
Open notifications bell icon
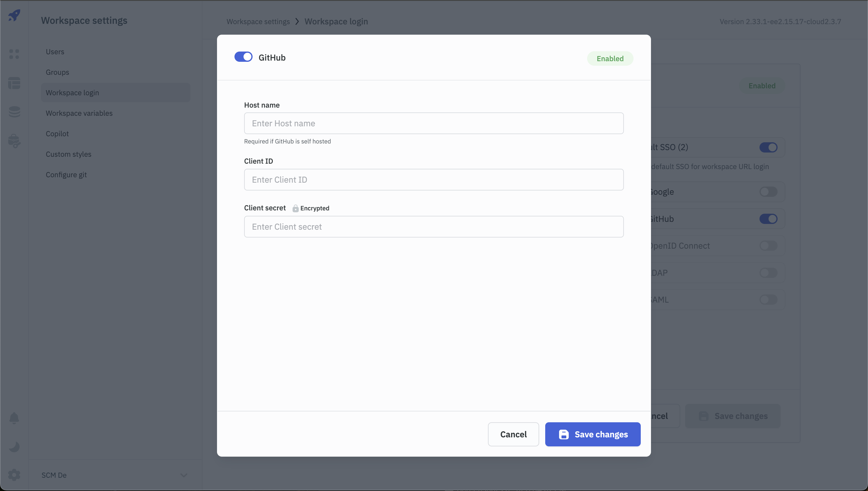click(14, 418)
